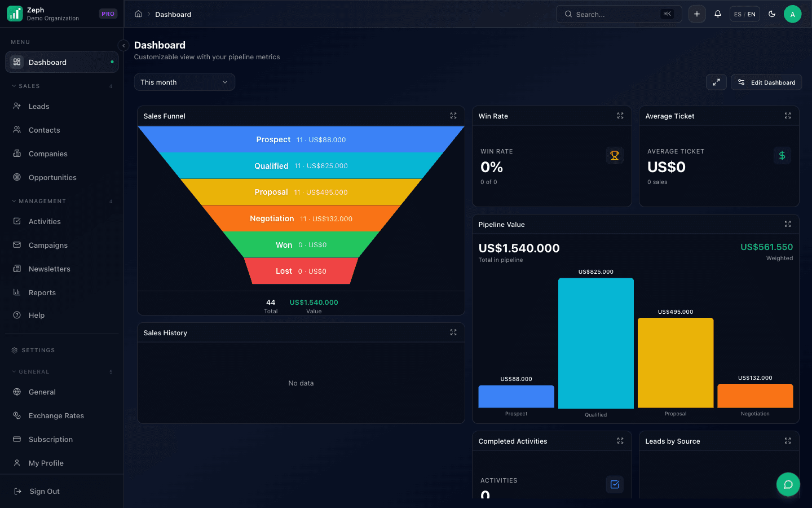
Task: Navigate using the Dashboard breadcrumb
Action: point(173,14)
